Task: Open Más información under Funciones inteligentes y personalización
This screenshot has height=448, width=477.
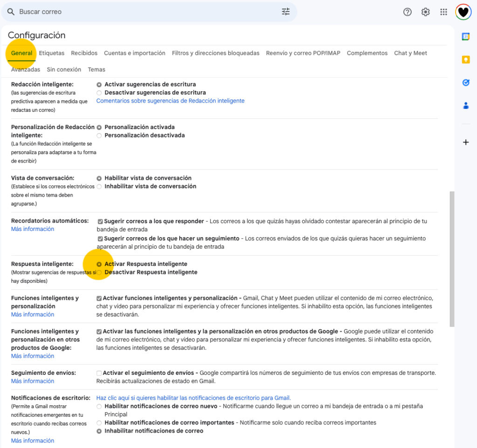Action: (33, 314)
